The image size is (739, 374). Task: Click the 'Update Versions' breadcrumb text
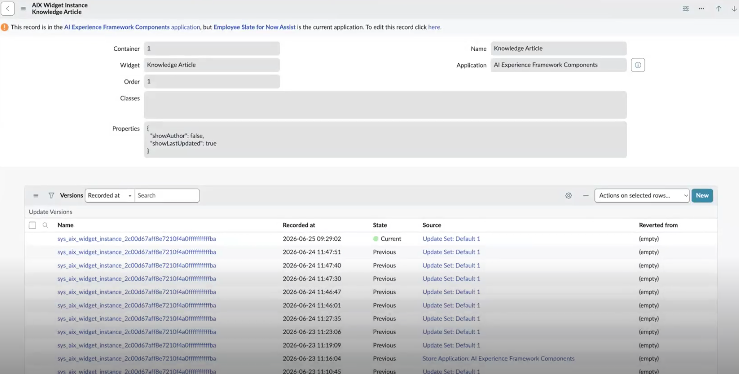click(x=50, y=212)
